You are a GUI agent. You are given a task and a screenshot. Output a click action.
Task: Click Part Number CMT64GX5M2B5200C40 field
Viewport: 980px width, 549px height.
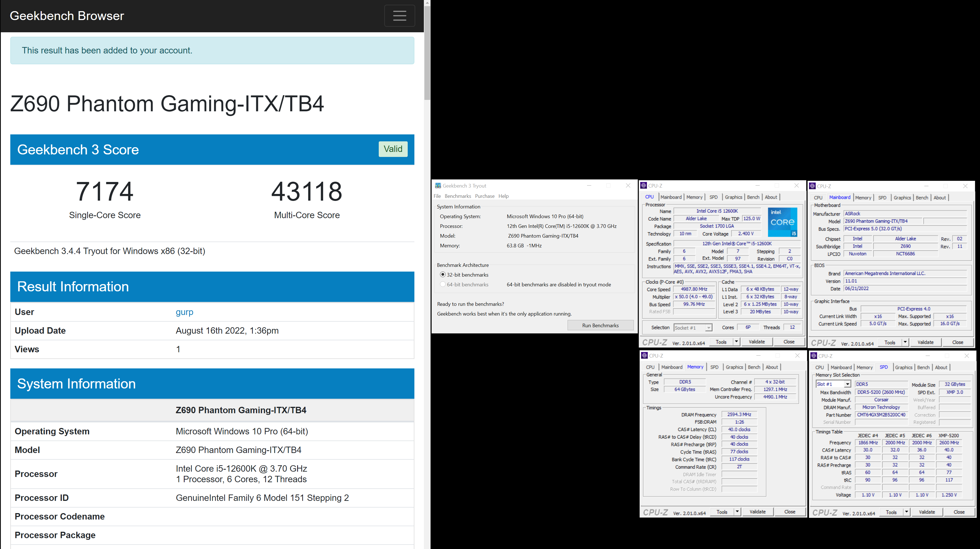pos(881,415)
